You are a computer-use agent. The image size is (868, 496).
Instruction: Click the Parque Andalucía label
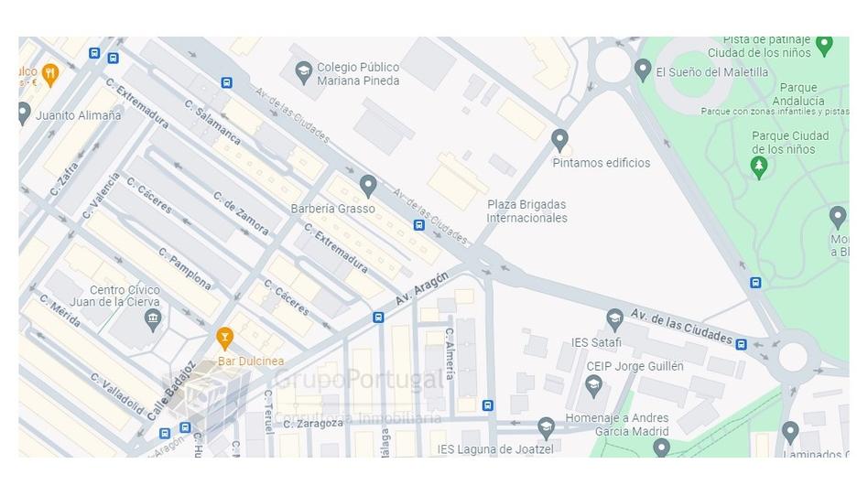(x=798, y=94)
